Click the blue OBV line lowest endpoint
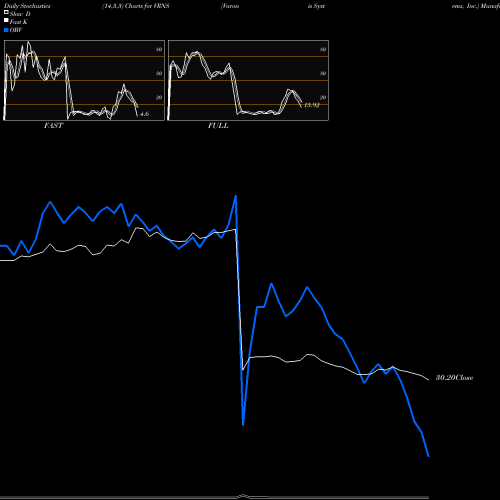 click(428, 456)
